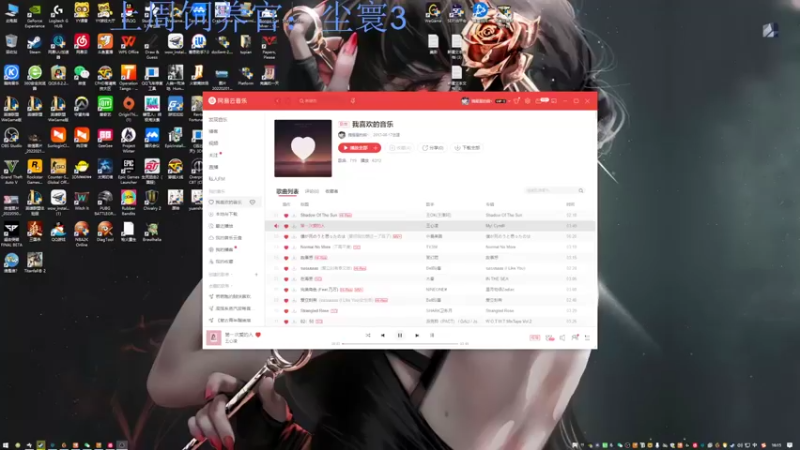Viewport: 800px width, 450px height.
Task: Open my podcasts in sidebar
Action: coord(224,249)
